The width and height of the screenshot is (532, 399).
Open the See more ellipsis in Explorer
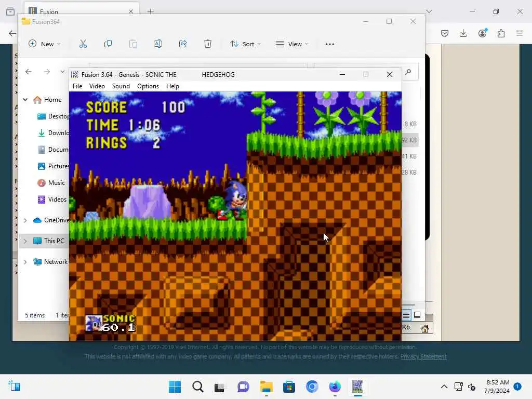(x=330, y=44)
